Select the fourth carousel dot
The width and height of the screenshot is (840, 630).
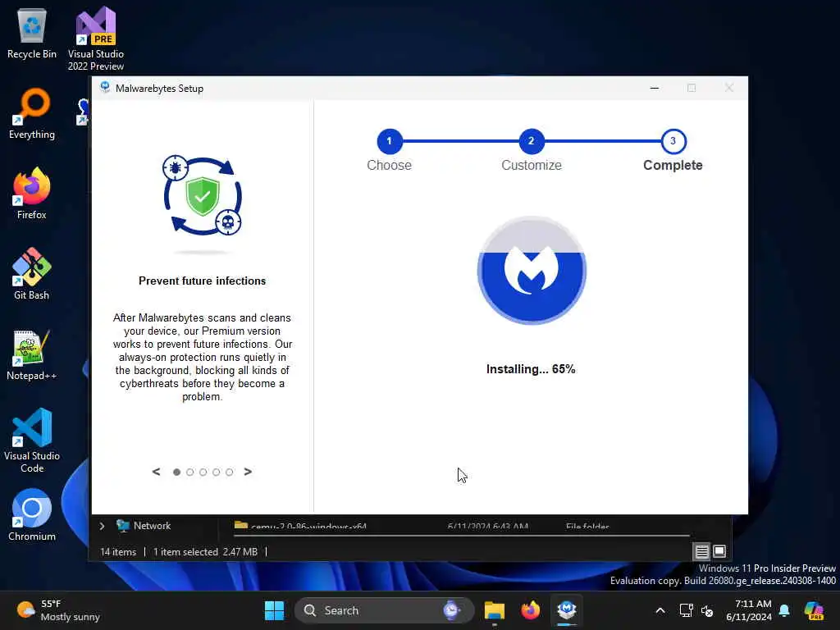tap(216, 472)
